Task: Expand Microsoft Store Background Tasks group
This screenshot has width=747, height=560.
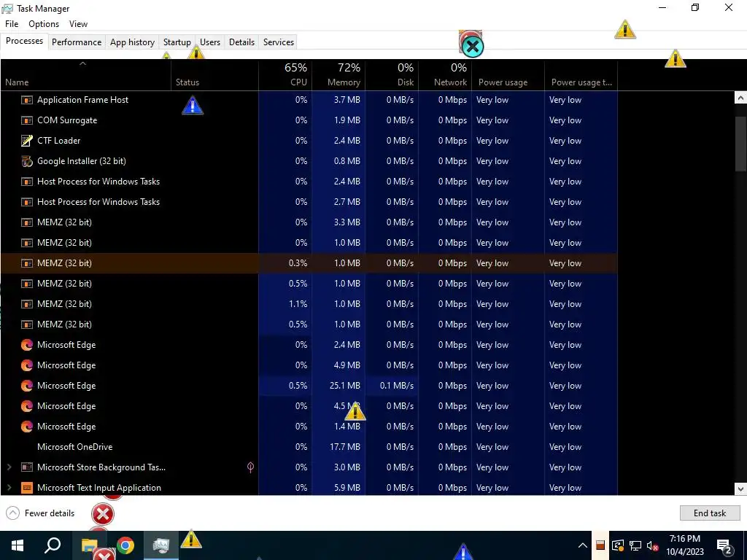Action: (9, 467)
